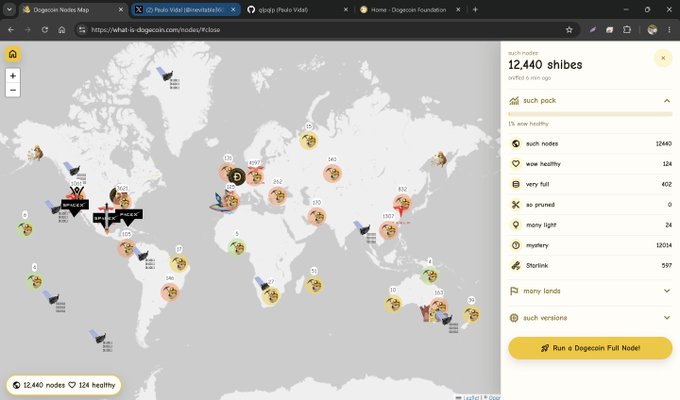The image size is (680, 400).
Task: Switch to Paulo Vidal X tab
Action: click(x=184, y=10)
